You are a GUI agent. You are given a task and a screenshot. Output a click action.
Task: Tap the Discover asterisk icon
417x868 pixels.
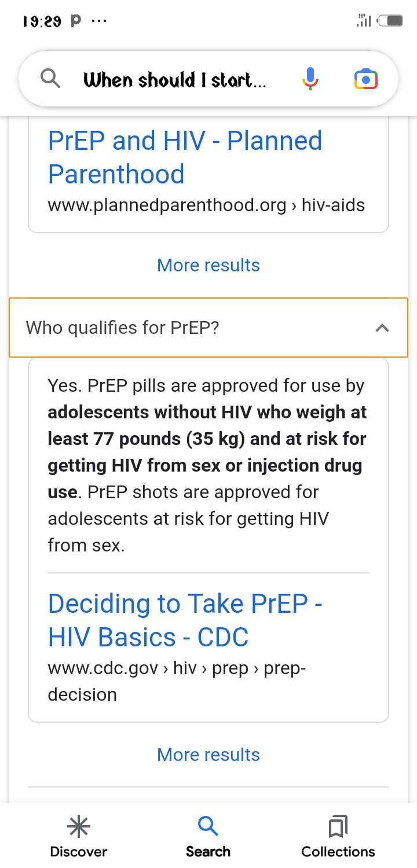[x=79, y=827]
